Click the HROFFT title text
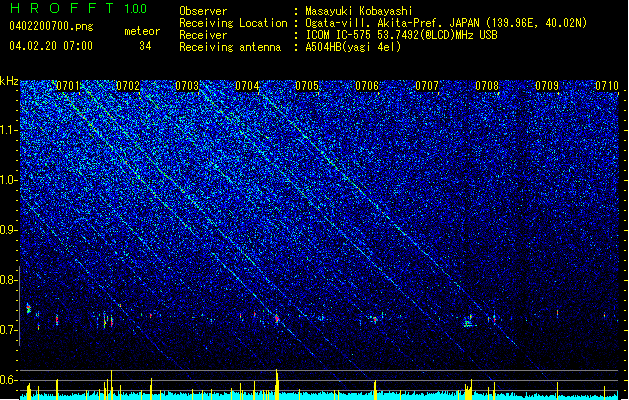This screenshot has width=629, height=400. tap(62, 8)
